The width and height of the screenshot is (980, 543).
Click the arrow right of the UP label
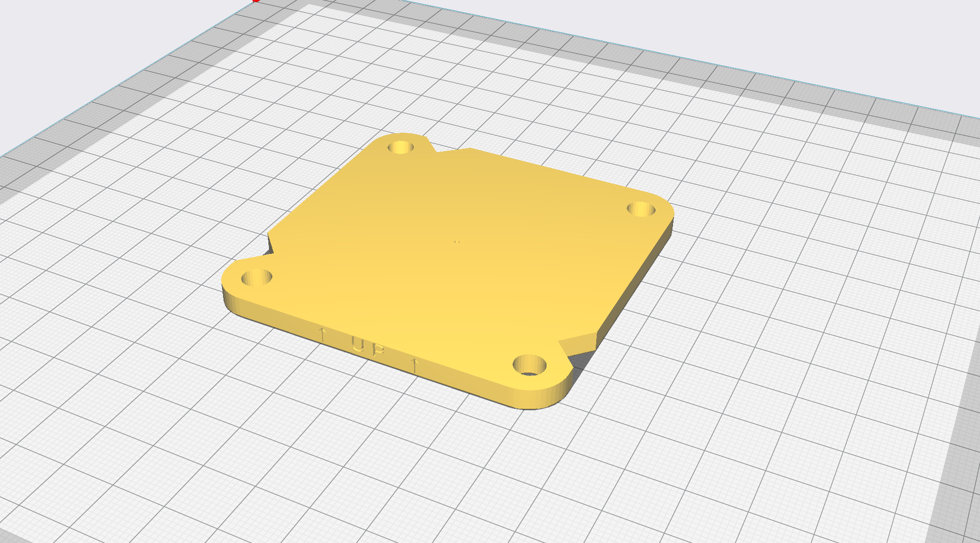point(414,365)
